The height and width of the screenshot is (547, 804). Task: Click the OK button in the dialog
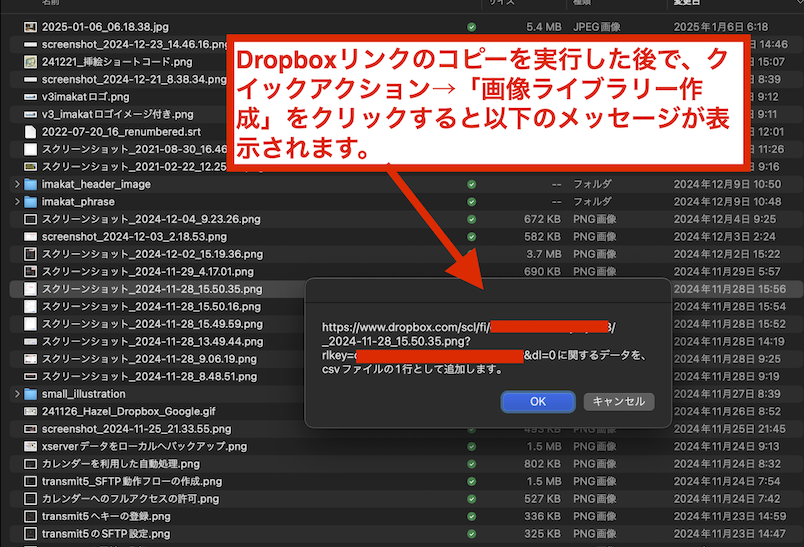coord(537,401)
